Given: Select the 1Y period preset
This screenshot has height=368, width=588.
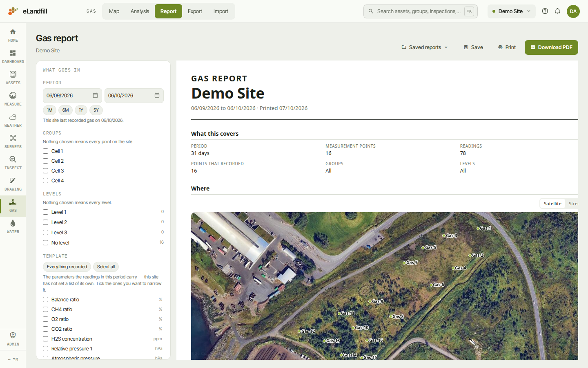Looking at the screenshot, I should point(81,110).
